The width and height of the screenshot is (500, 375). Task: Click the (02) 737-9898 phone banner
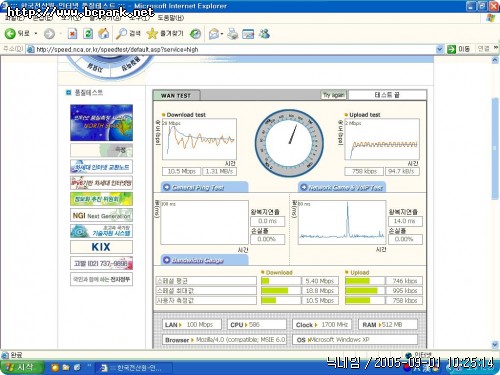[101, 263]
